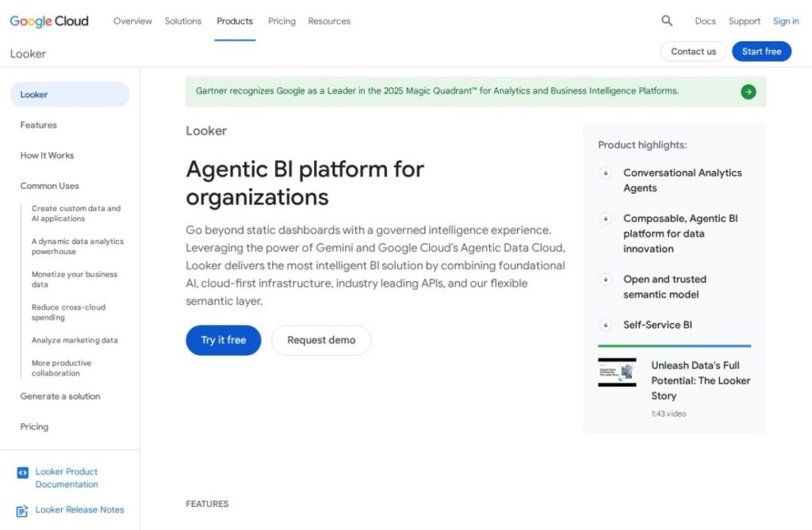Click Open and trusted semantic model text
Viewport: 812px width, 530px height.
665,287
